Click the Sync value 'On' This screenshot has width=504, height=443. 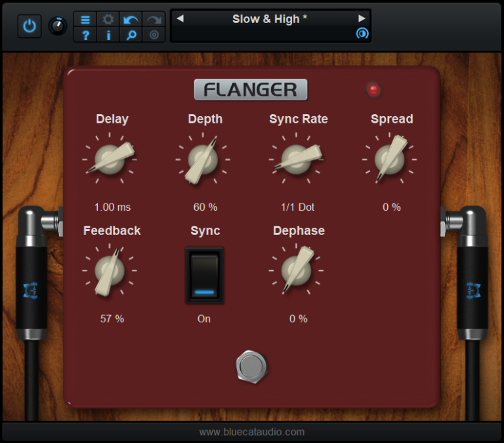[x=204, y=318]
